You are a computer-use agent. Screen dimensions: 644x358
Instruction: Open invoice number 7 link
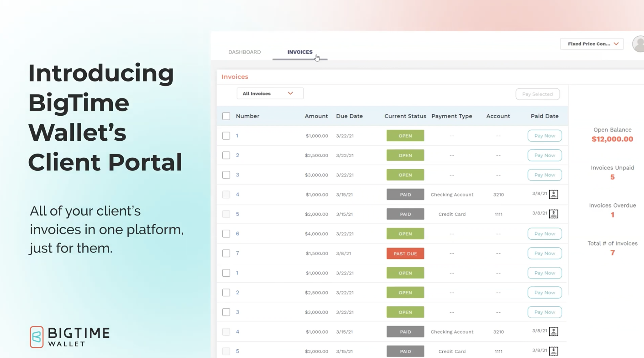237,253
